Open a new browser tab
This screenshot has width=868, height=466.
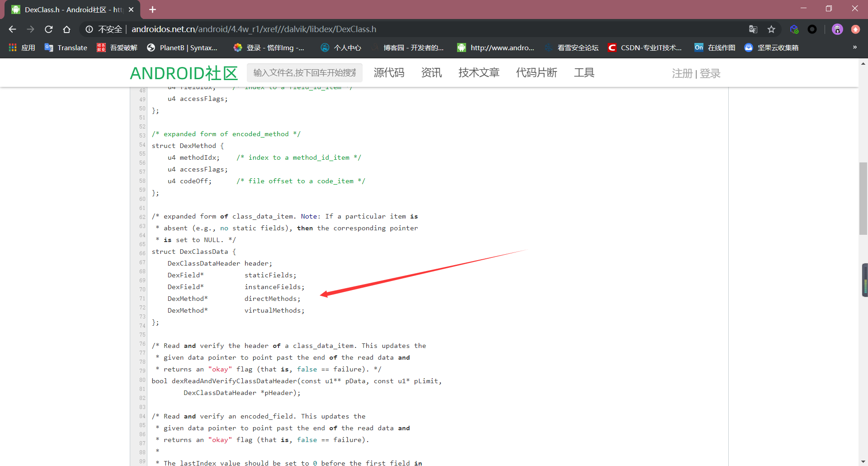152,10
